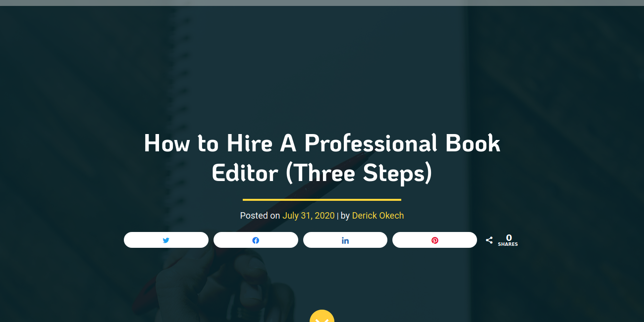Screen dimensions: 644x322
Task: Share the article on Facebook
Action: [256, 240]
